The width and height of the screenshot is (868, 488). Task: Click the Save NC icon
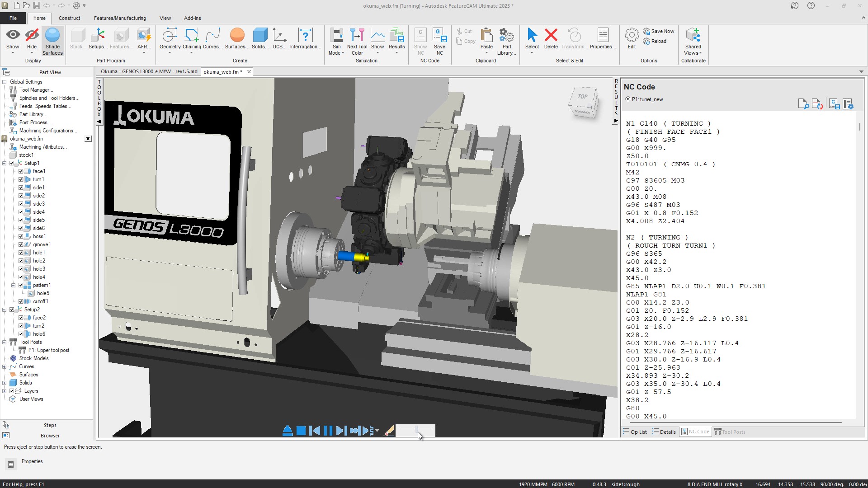tap(439, 41)
